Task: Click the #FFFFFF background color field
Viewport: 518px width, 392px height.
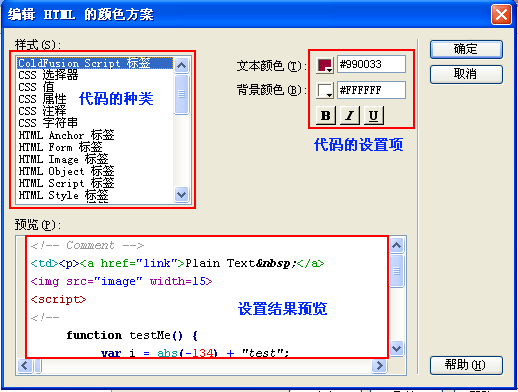Action: tap(371, 90)
